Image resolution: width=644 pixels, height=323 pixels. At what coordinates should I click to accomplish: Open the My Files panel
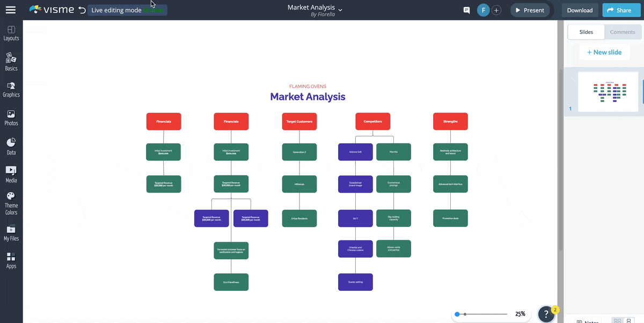11,234
